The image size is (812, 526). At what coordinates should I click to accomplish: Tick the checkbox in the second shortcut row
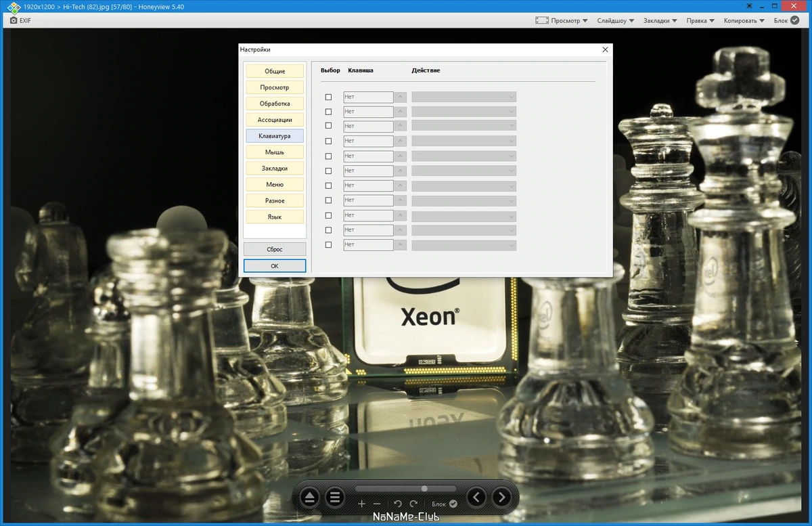click(x=329, y=112)
